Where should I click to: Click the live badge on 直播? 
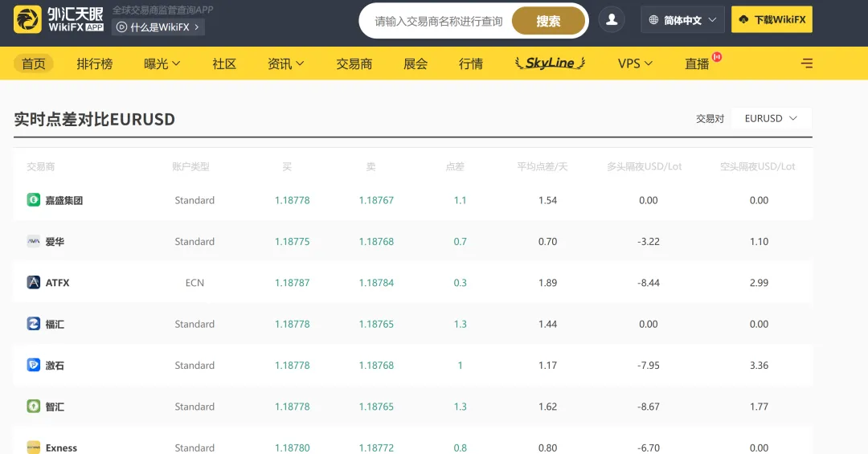click(717, 56)
